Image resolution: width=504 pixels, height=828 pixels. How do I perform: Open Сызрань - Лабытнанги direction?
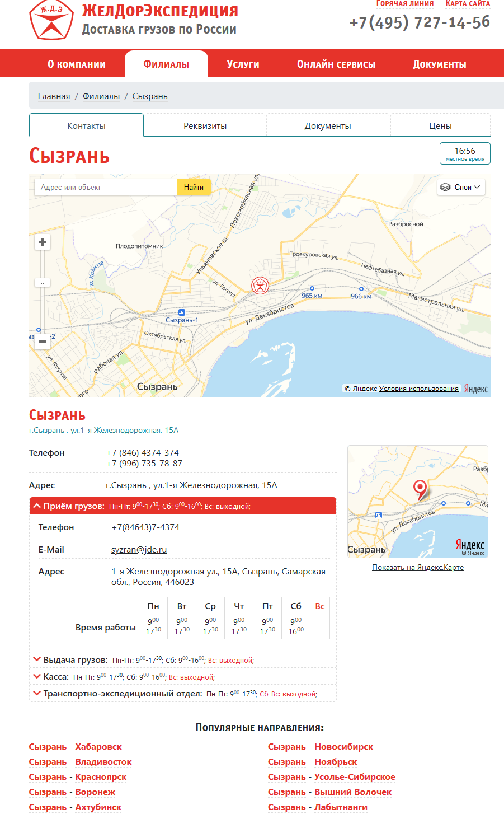click(x=318, y=807)
